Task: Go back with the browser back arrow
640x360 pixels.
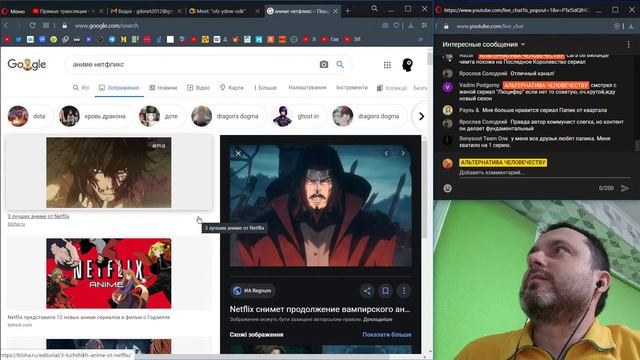Action: coord(6,25)
